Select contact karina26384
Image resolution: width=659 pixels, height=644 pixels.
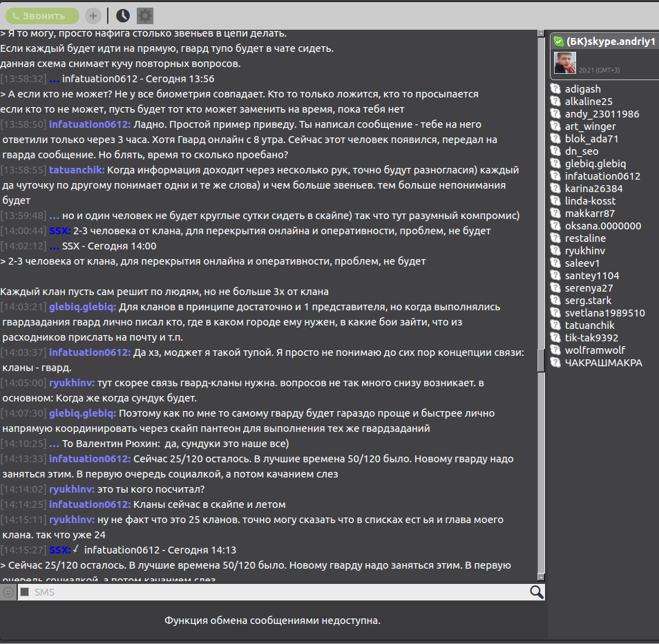pos(593,189)
